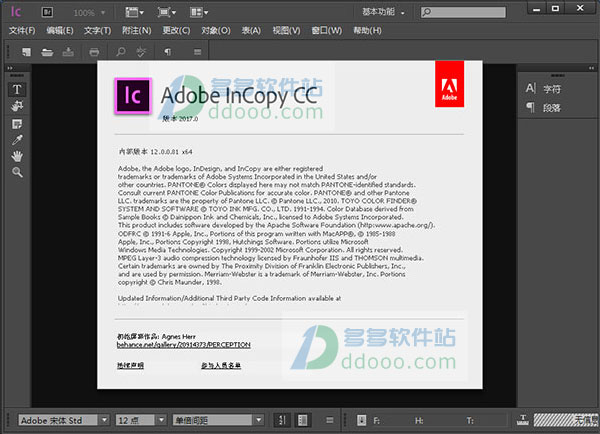600x434 pixels.
Task: Select the Hand tool
Action: (17, 156)
